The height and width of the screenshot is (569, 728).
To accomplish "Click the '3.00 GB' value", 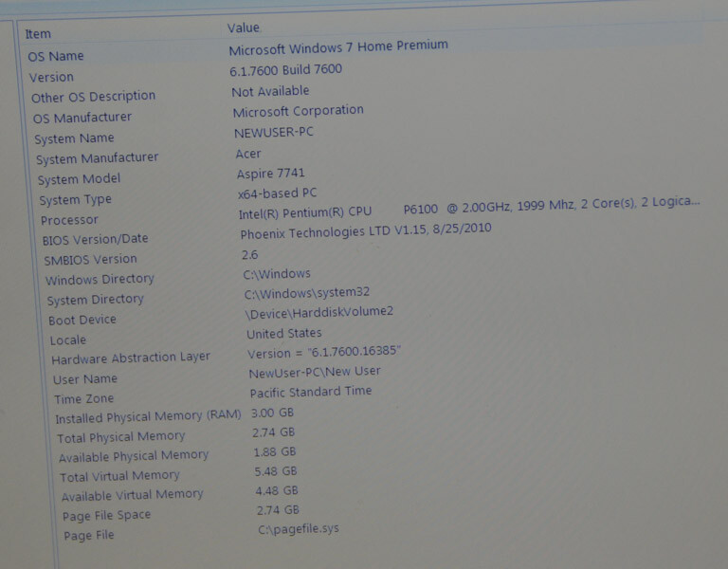I will (x=273, y=413).
